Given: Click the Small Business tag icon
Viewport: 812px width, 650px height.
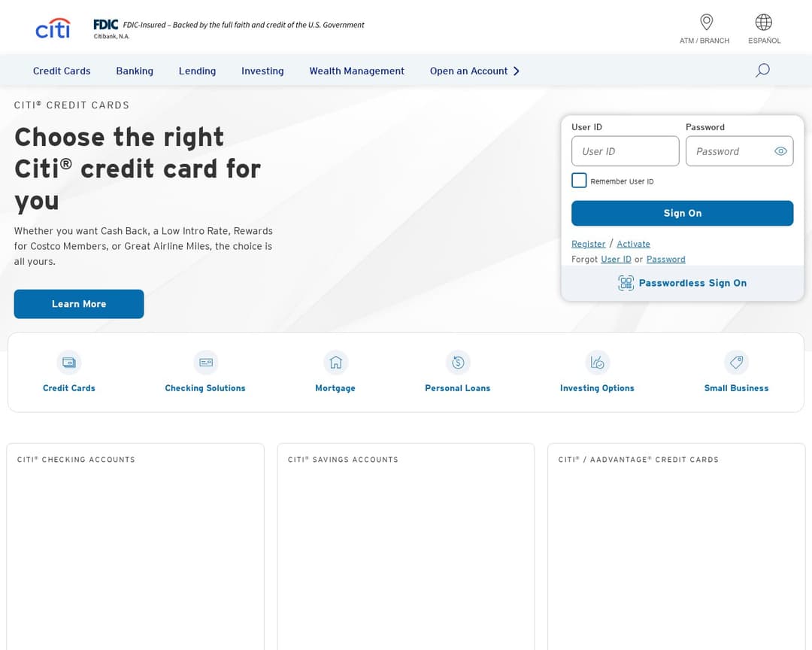Looking at the screenshot, I should pos(736,363).
